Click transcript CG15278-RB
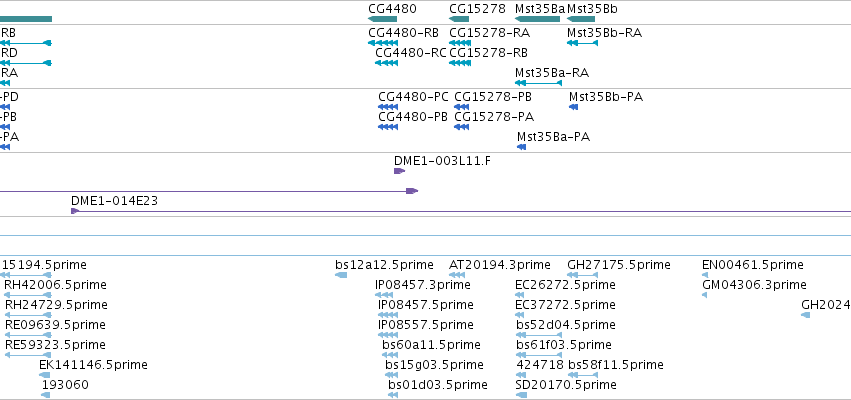This screenshot has width=851, height=400. (x=488, y=53)
